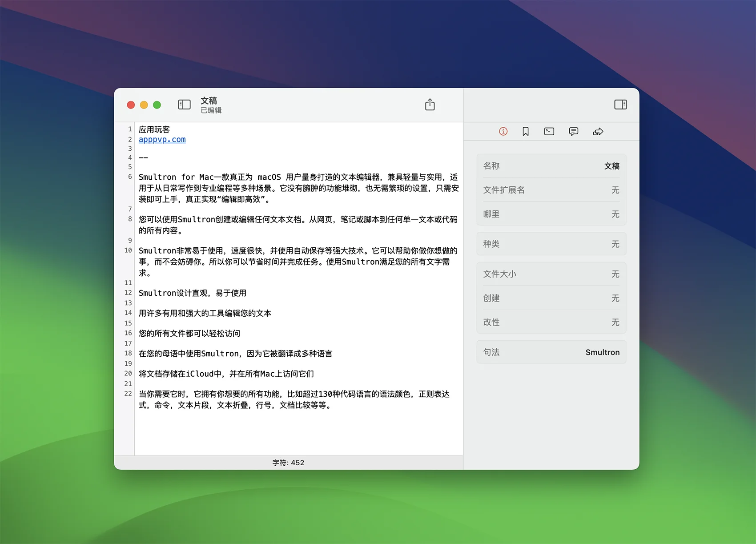Screen dimensions: 756x544
Task: Select the info inspector tab icon
Action: [503, 131]
